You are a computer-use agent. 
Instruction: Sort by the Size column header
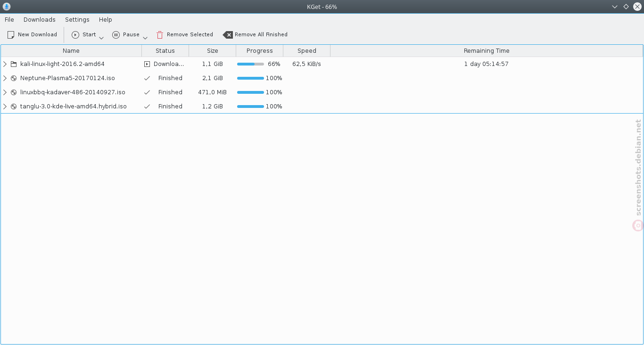coord(213,51)
